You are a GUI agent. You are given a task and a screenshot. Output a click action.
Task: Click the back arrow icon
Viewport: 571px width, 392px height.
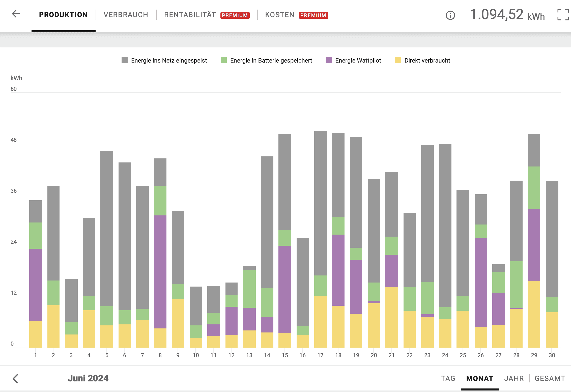16,14
